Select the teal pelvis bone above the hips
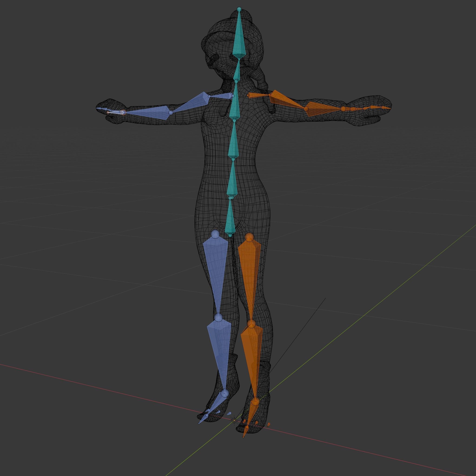 (231, 218)
